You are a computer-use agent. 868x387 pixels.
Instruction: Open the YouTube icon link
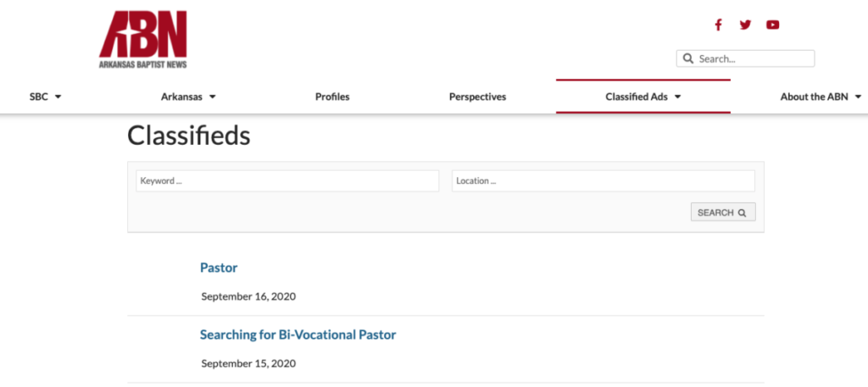tap(773, 25)
